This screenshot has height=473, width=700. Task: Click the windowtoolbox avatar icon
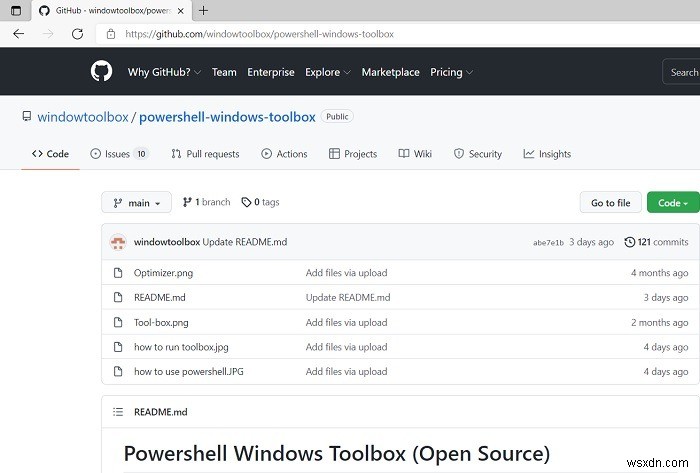[118, 242]
